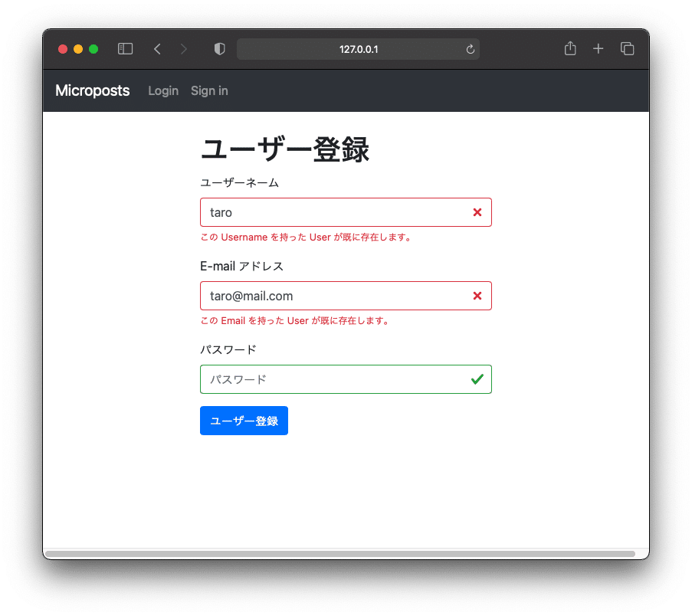
Task: Click the E-mail アドレス label
Action: tap(242, 266)
